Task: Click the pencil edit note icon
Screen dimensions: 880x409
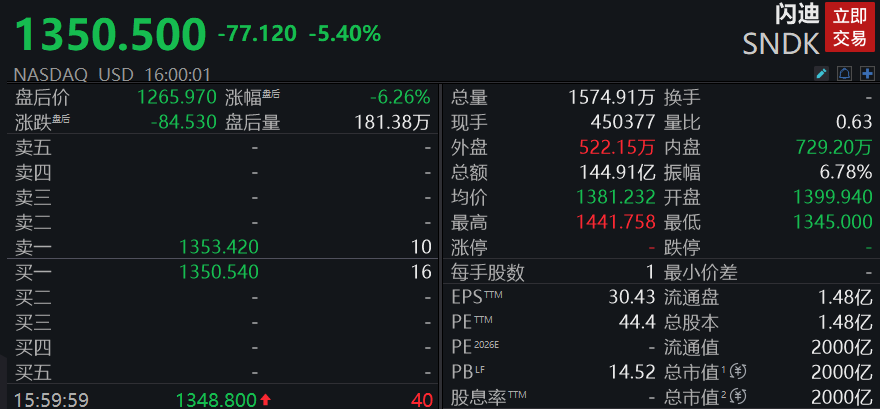Action: 821,73
